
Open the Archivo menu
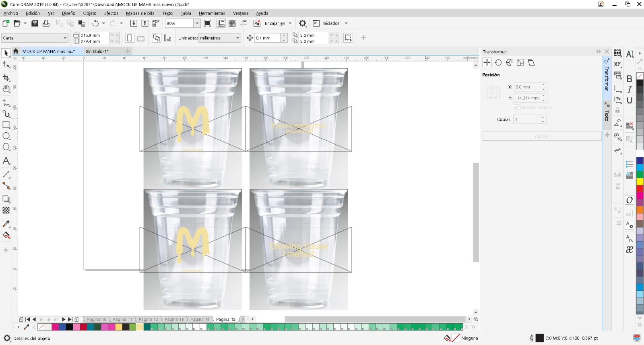point(11,13)
